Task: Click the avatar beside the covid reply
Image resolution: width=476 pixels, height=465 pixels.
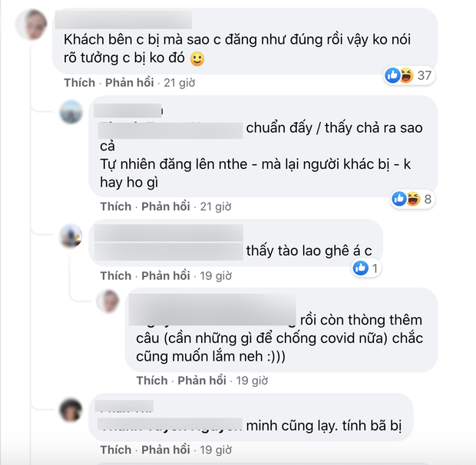Action: [x=108, y=302]
